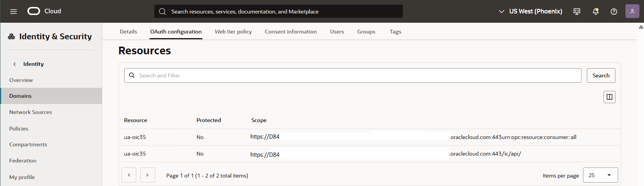Viewport: 644px width, 186px height.
Task: Open the Cloud Shell developer tools icon
Action: [x=577, y=12]
